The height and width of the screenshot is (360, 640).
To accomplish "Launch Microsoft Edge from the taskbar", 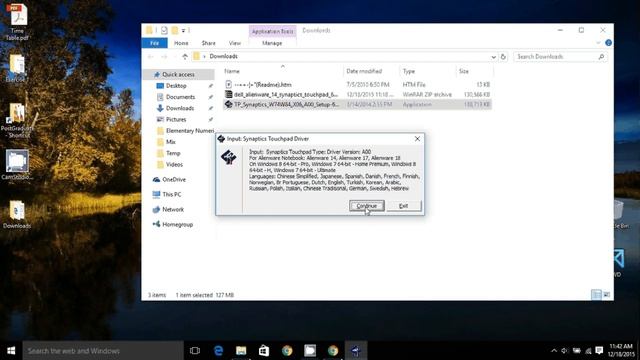I will 218,351.
